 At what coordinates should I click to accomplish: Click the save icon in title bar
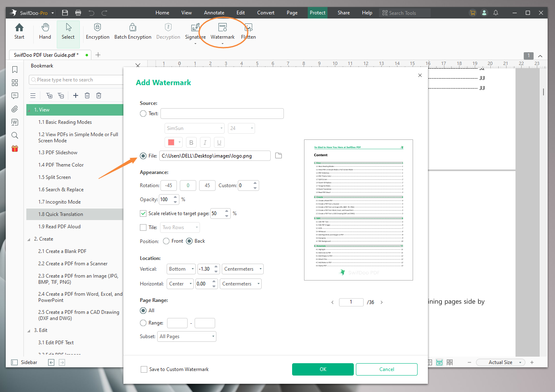coord(65,13)
